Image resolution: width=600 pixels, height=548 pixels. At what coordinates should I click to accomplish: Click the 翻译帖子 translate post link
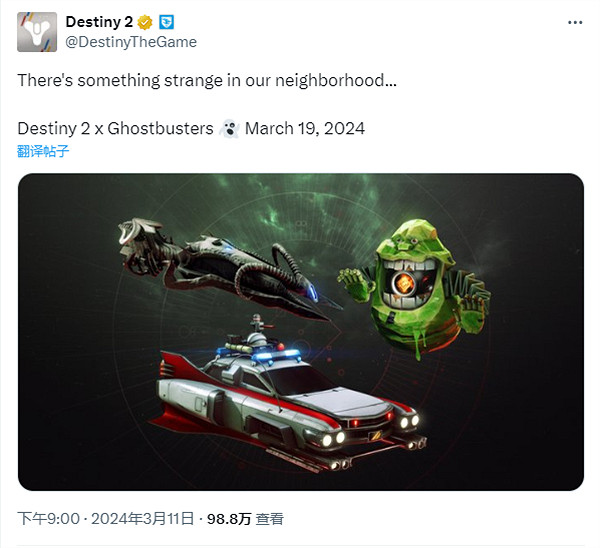click(x=43, y=151)
